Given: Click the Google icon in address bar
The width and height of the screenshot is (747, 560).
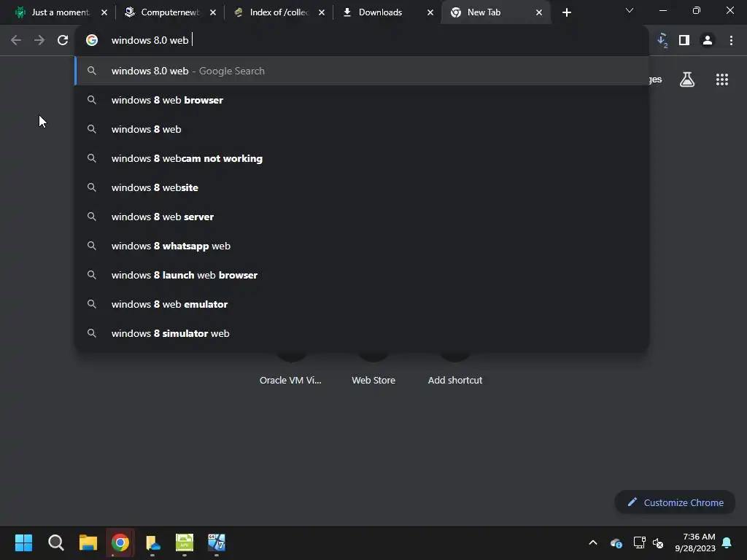Looking at the screenshot, I should [x=92, y=41].
